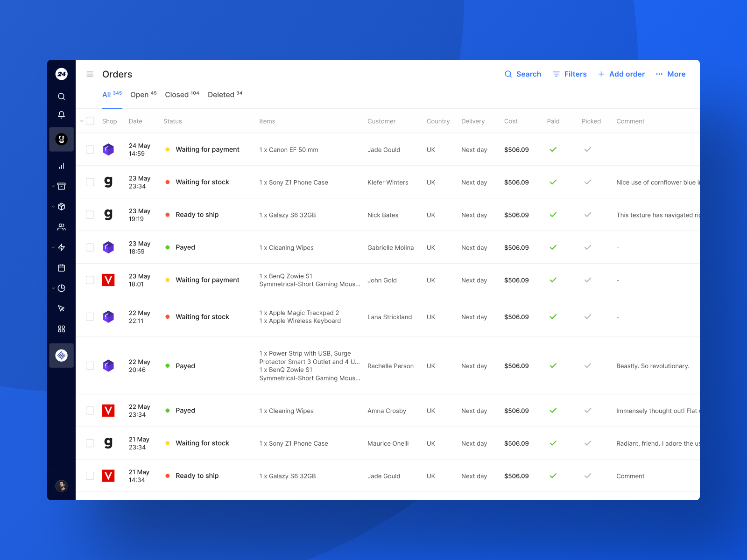The width and height of the screenshot is (747, 560).
Task: Expand the archive box sidebar section chevron
Action: point(53,186)
